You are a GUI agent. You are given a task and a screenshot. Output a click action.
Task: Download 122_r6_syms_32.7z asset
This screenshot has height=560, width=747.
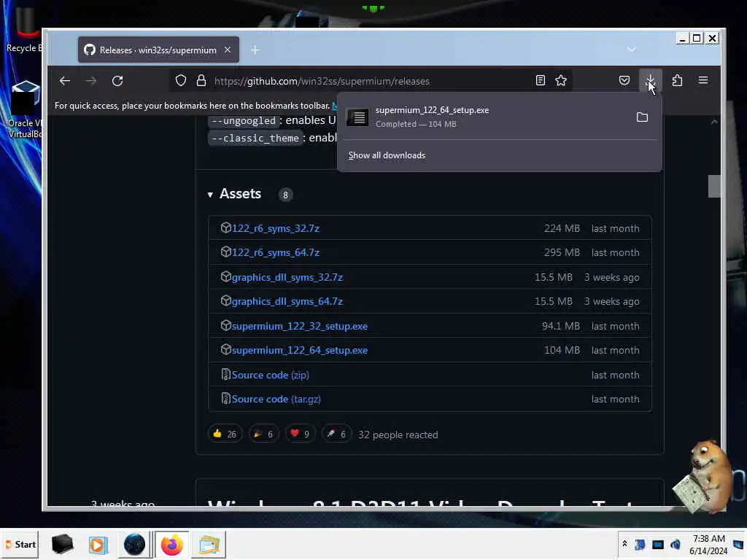(275, 228)
